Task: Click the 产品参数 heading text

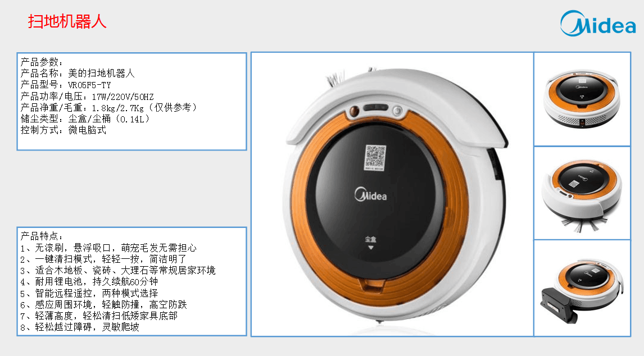Action: pyautogui.click(x=42, y=62)
